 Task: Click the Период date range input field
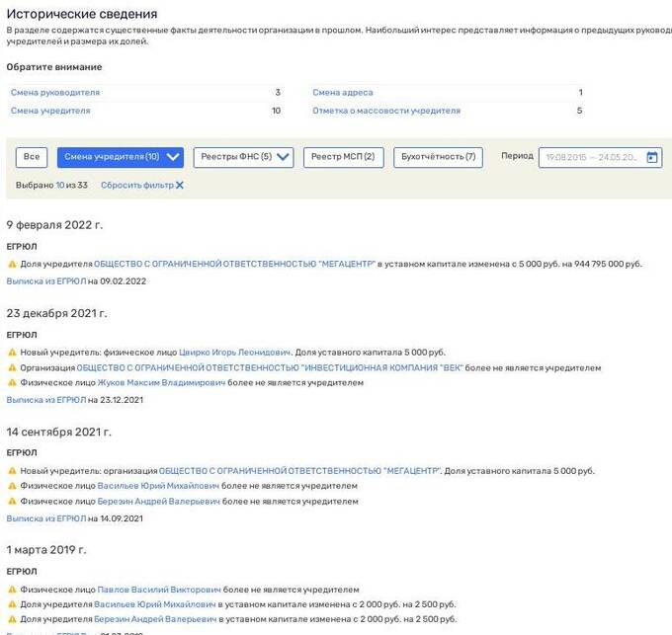tap(590, 157)
